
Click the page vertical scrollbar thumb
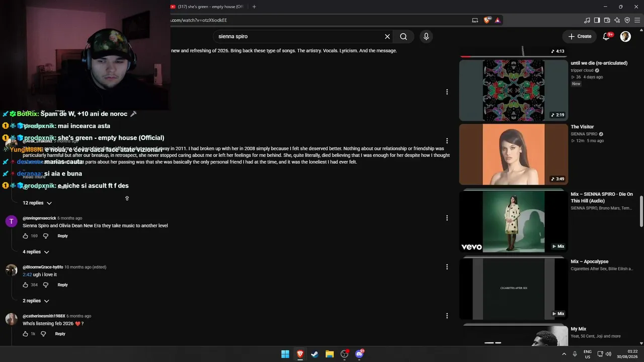pyautogui.click(x=641, y=211)
